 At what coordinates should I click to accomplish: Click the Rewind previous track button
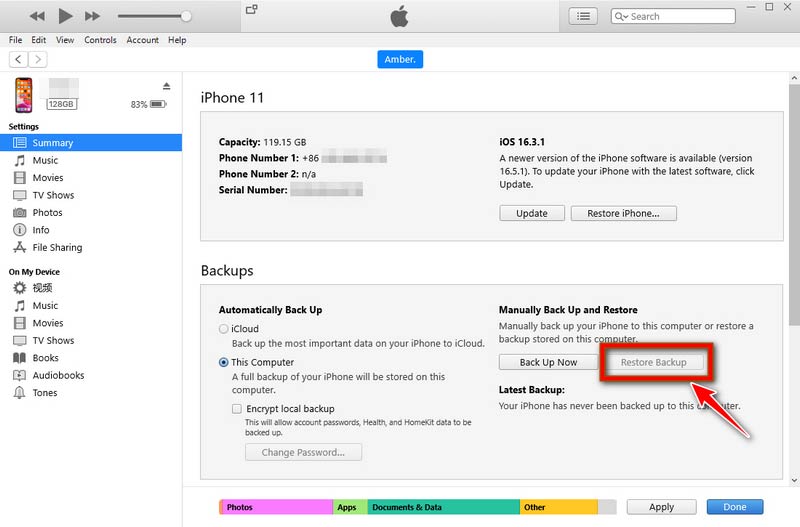37,16
